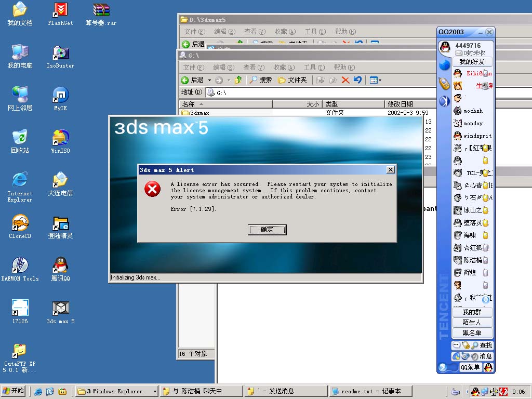Click the Undo icon in G:\ toolbar
This screenshot has height=399, width=532.
coord(357,80)
